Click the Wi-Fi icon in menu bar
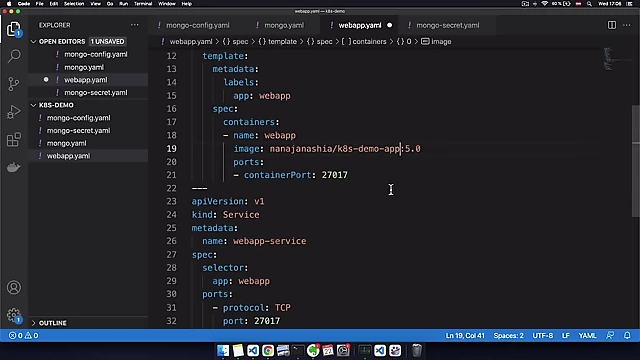This screenshot has width=640, height=360. [x=544, y=4]
